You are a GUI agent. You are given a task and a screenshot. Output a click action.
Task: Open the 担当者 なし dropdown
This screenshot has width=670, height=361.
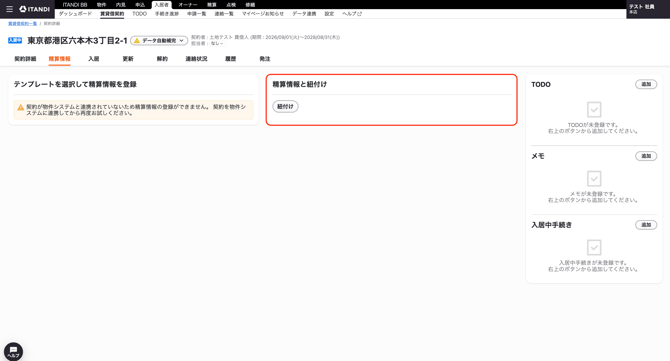click(x=217, y=44)
